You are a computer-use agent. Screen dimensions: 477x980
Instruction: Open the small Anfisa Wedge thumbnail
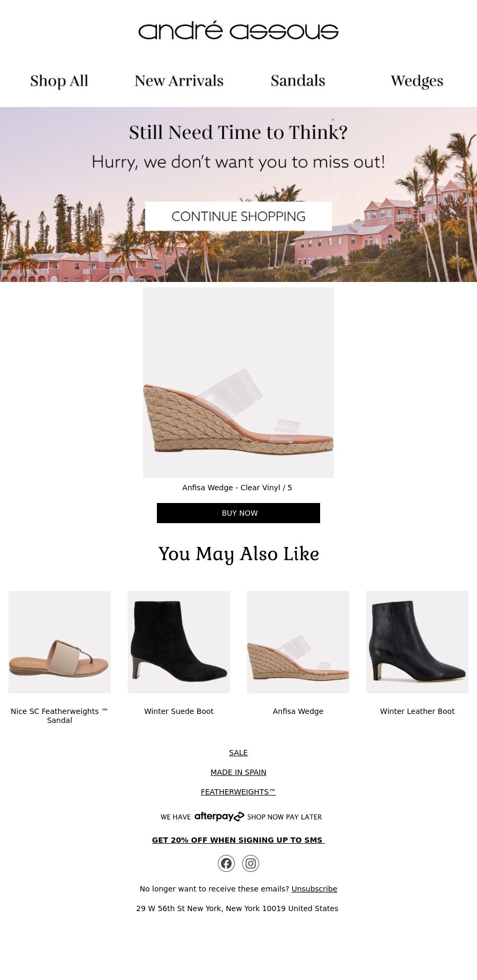pyautogui.click(x=298, y=642)
